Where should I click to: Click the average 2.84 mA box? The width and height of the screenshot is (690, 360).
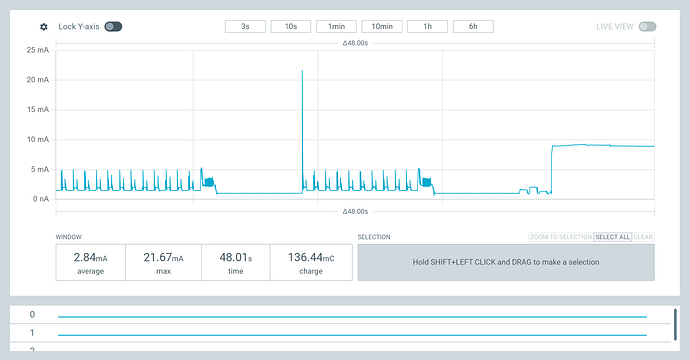click(x=91, y=262)
